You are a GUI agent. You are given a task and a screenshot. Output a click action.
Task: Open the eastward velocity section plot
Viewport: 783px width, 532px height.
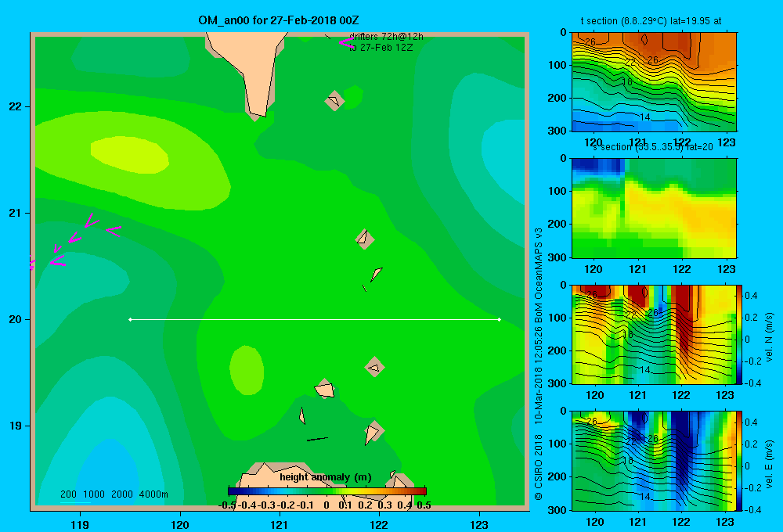[654, 461]
